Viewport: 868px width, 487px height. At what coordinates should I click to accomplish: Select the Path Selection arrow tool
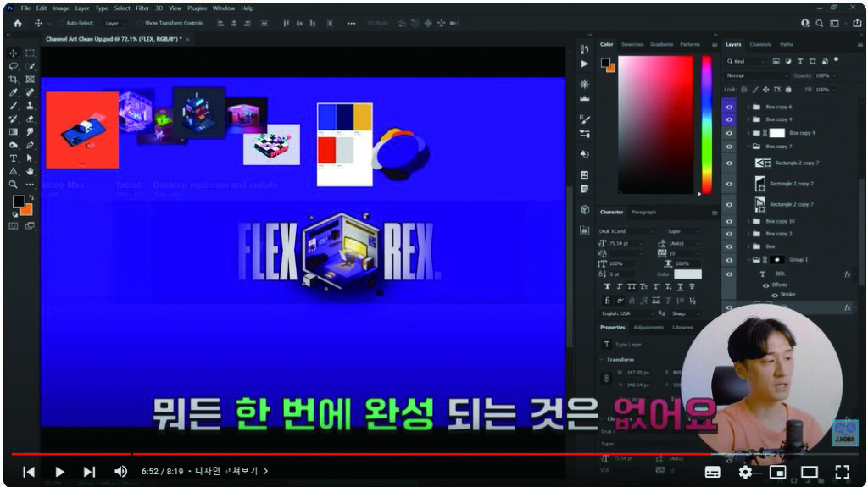[x=30, y=158]
